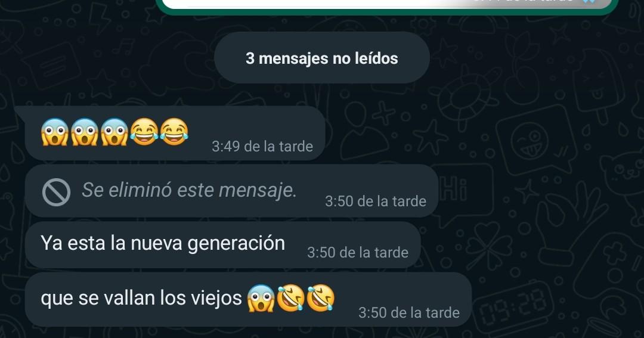Tap the first screaming face emoji
Image resolution: width=644 pixels, height=338 pixels.
(x=55, y=132)
